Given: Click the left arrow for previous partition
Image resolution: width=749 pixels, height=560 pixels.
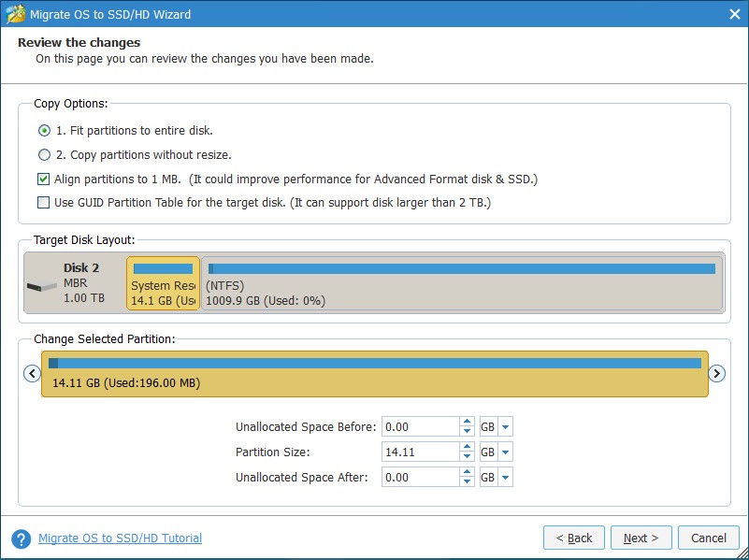Looking at the screenshot, I should click(32, 374).
